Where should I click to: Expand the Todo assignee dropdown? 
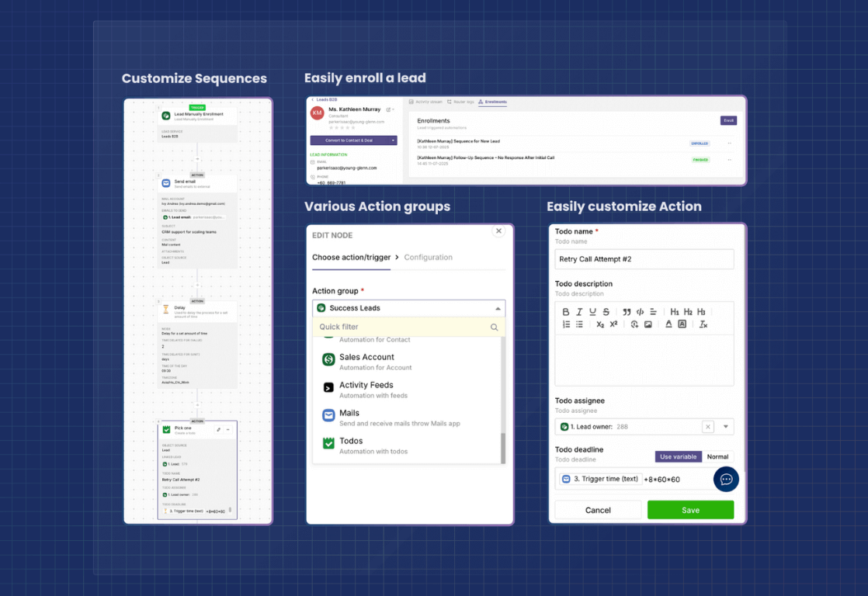coord(726,426)
